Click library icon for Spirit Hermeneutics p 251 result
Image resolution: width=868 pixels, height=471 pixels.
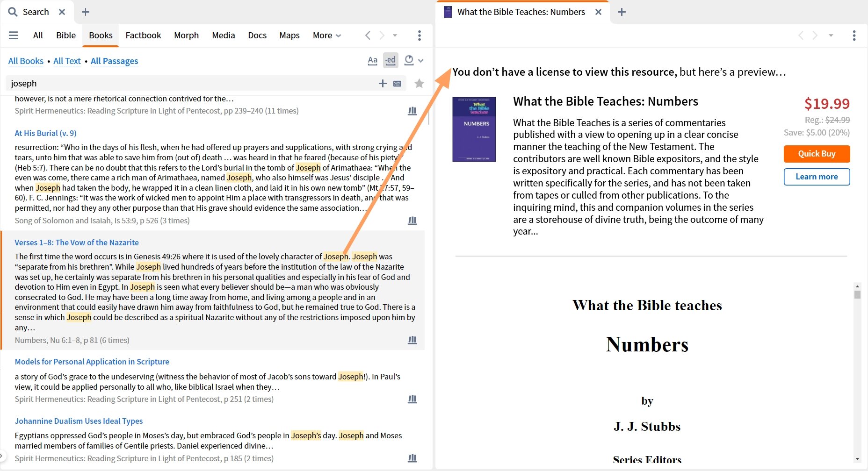tap(412, 399)
